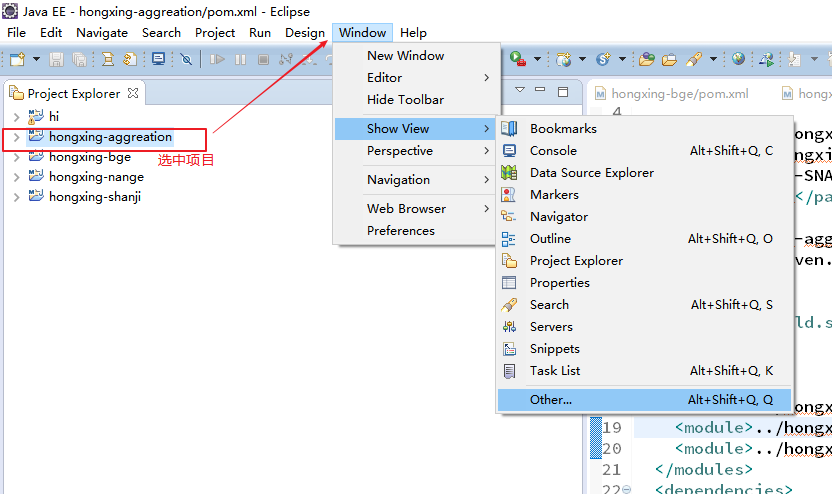Switch to hongxing-bge/pom.xml editor tab

672,94
